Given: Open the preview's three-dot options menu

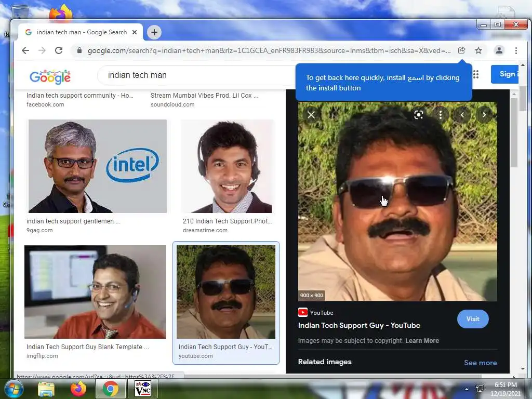Looking at the screenshot, I should (441, 115).
